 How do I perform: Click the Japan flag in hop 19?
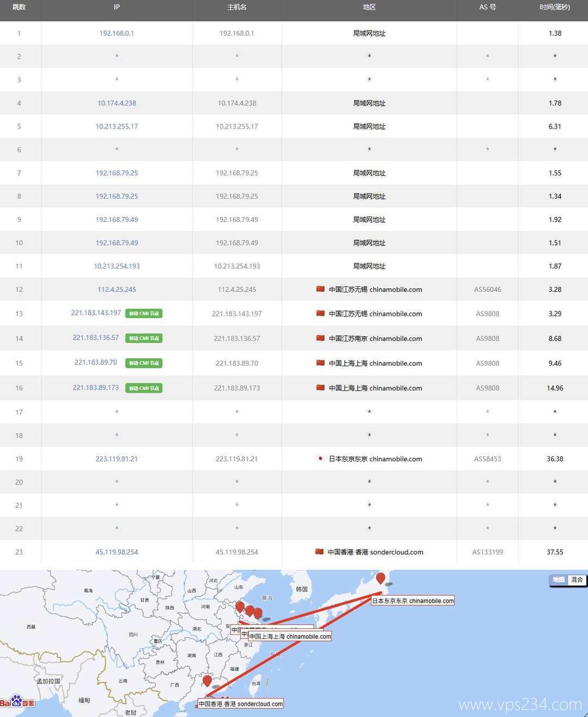[321, 458]
